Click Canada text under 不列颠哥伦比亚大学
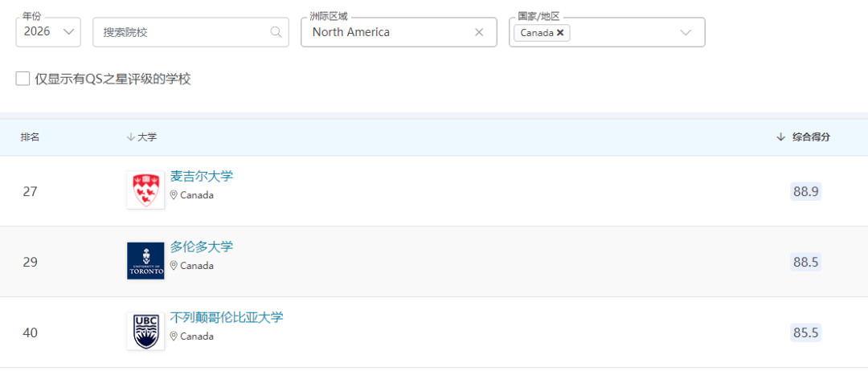868x371 pixels. click(x=197, y=336)
